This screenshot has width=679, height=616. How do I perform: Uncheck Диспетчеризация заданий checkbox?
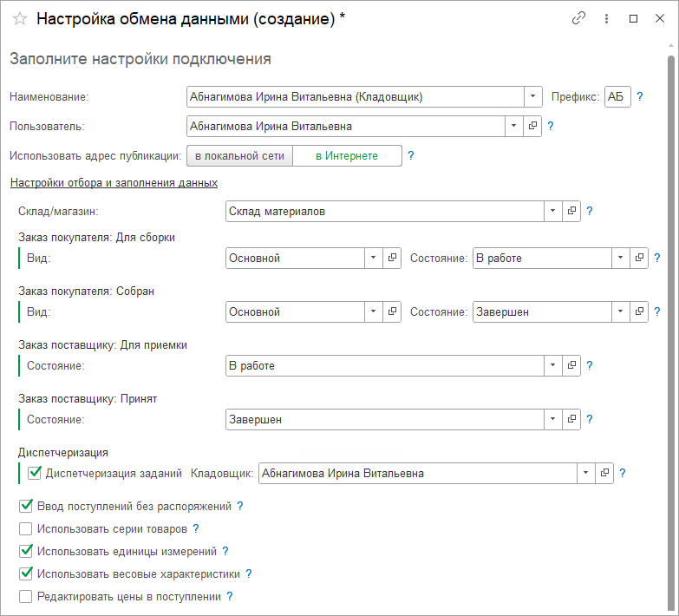point(35,473)
